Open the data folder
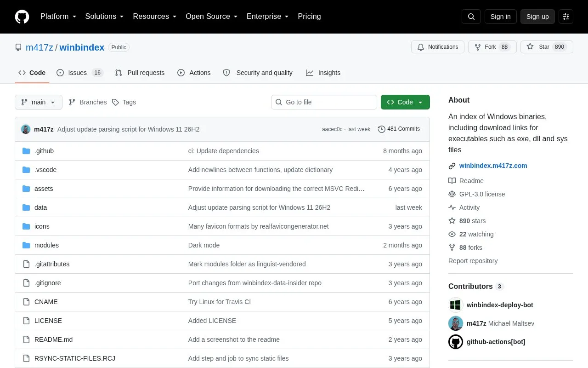The width and height of the screenshot is (588, 368). coord(40,207)
